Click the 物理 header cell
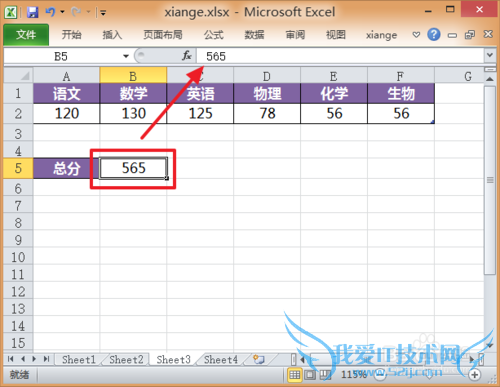 (267, 93)
